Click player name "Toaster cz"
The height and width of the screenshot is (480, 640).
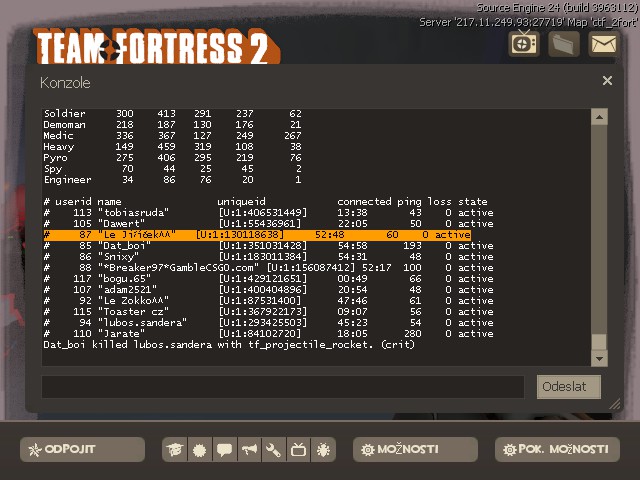(133, 312)
